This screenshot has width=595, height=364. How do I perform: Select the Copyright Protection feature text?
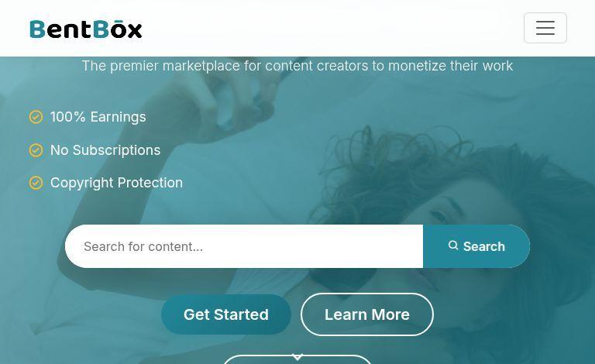[116, 183]
